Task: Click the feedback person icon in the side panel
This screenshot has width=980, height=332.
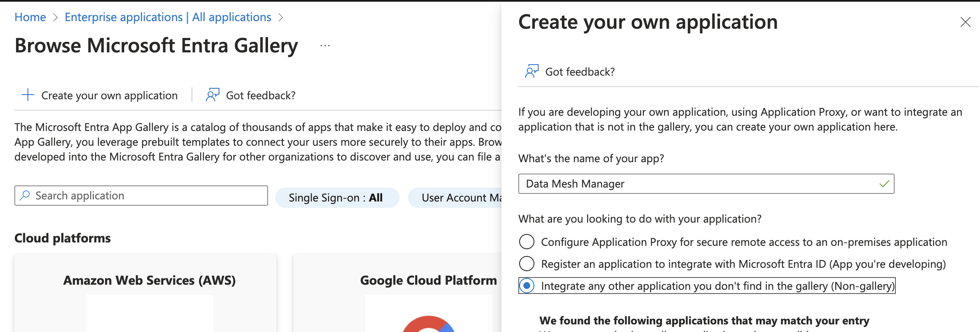Action: 531,71
